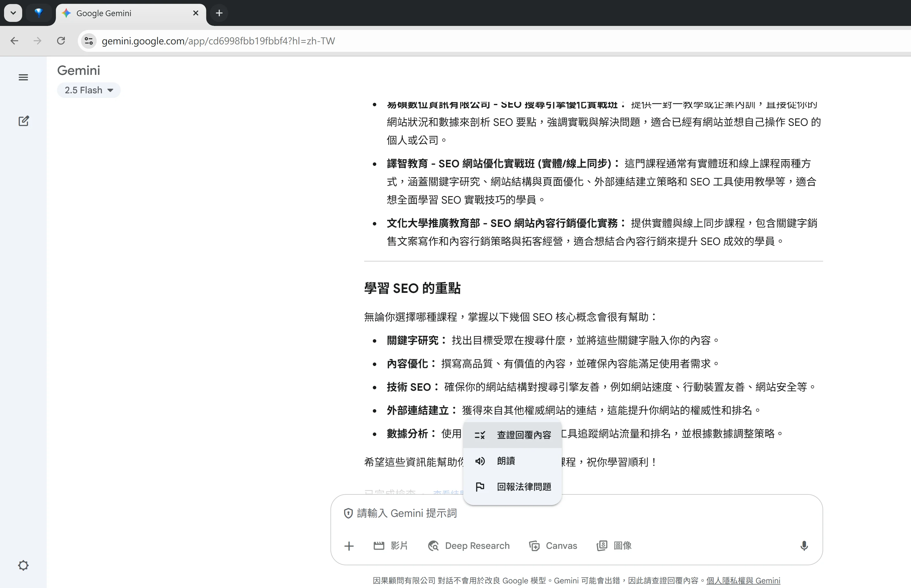Expand the 2.5 Flash model dropdown
The width and height of the screenshot is (911, 588).
click(89, 90)
